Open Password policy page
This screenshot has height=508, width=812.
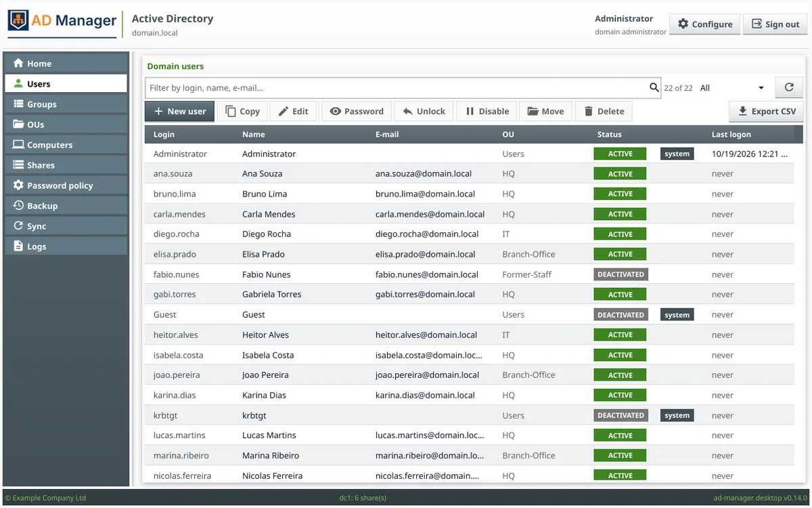pos(65,185)
